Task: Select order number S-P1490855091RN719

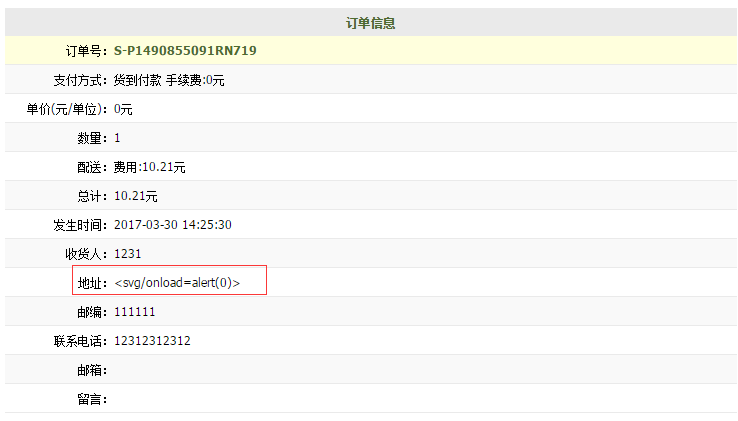Action: pyautogui.click(x=185, y=50)
